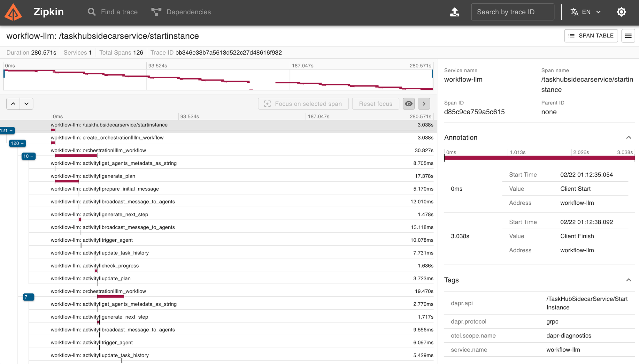
Task: Collapse the 121 span tree node
Action: tap(7, 131)
